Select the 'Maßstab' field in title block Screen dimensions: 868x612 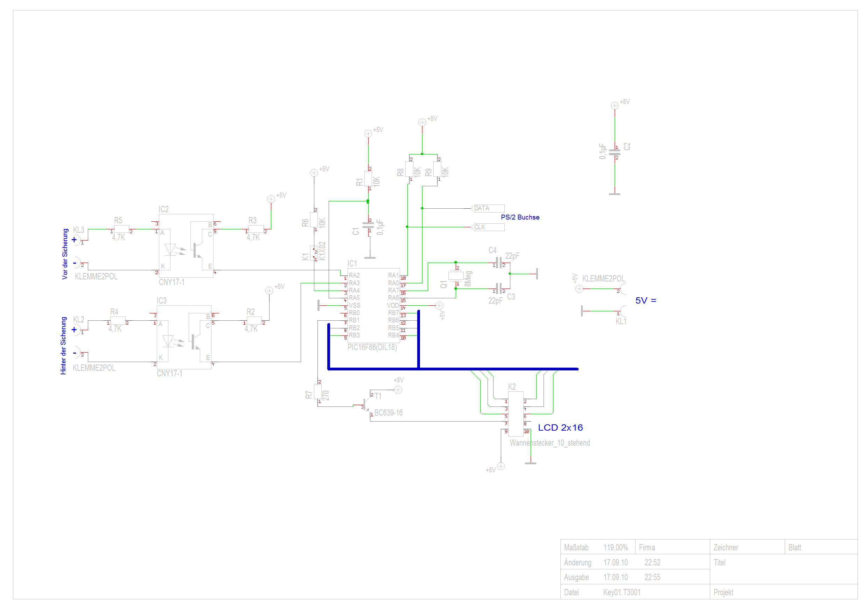(576, 548)
